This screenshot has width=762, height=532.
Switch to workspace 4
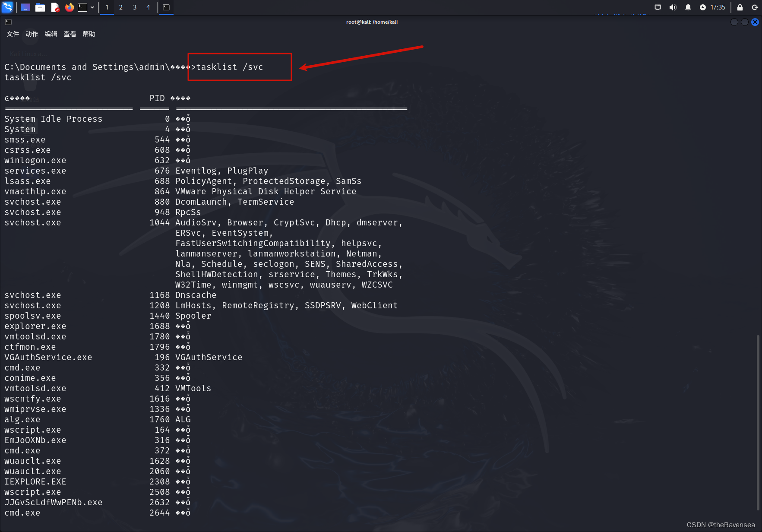(x=148, y=7)
